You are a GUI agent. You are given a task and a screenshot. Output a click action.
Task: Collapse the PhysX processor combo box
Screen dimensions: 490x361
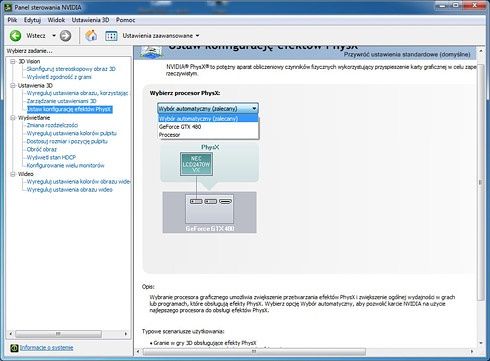[254, 108]
